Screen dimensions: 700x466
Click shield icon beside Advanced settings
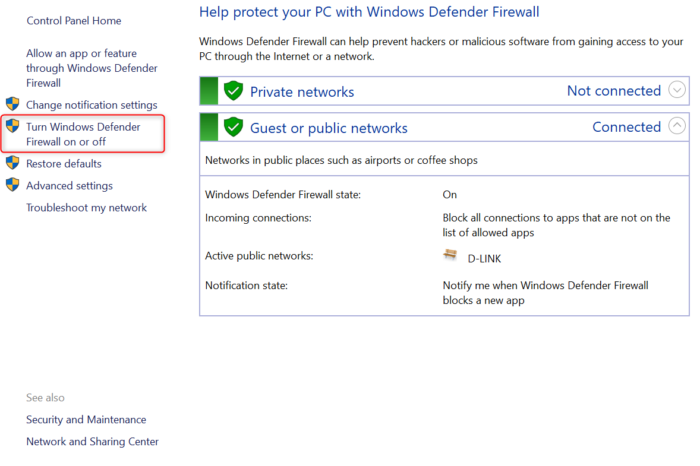tap(12, 184)
